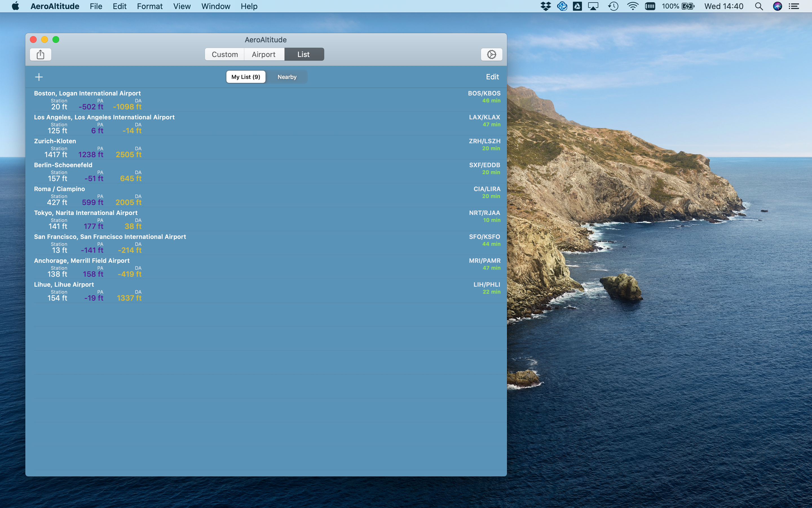Click the SXF/EDDB airport code

[484, 165]
